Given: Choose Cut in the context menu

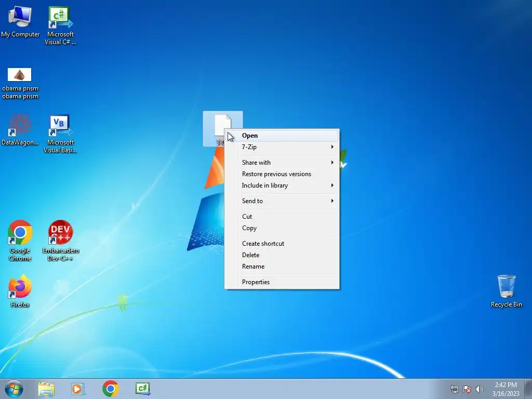Looking at the screenshot, I should click(282, 217).
